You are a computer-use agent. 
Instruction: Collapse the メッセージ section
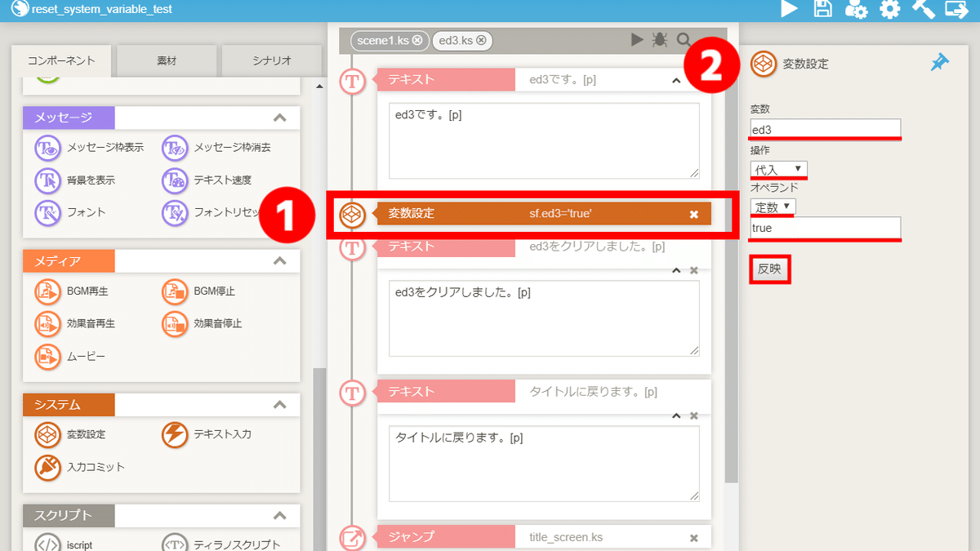click(279, 118)
